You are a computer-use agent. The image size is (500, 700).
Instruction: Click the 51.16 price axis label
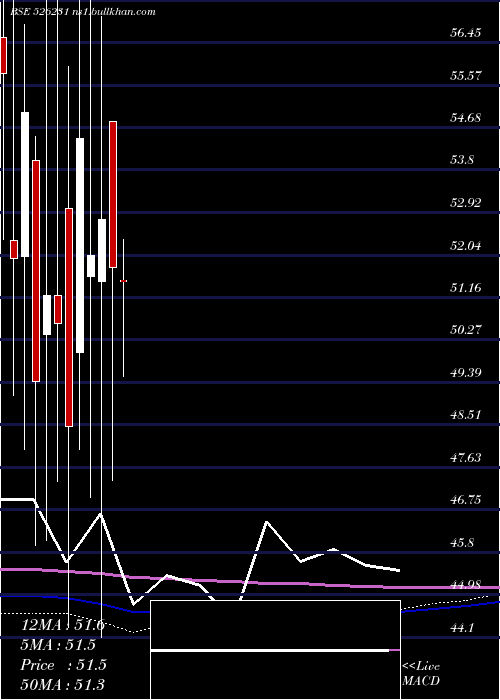tap(466, 288)
